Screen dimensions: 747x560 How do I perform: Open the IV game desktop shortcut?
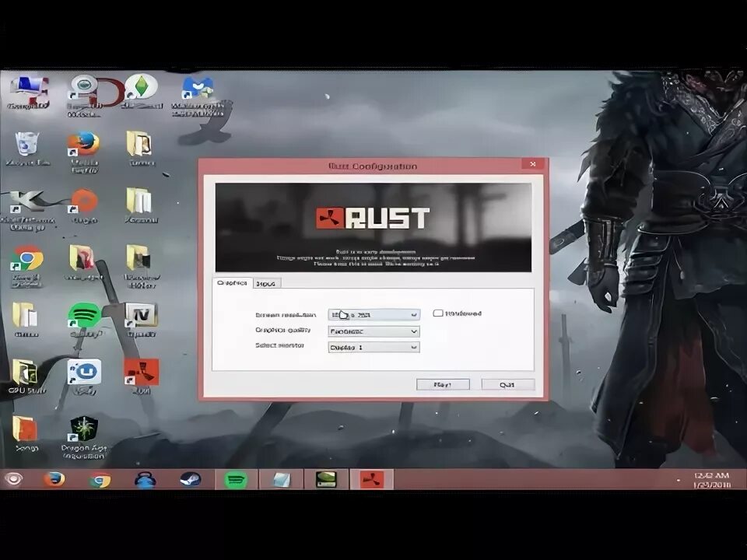[x=141, y=320]
